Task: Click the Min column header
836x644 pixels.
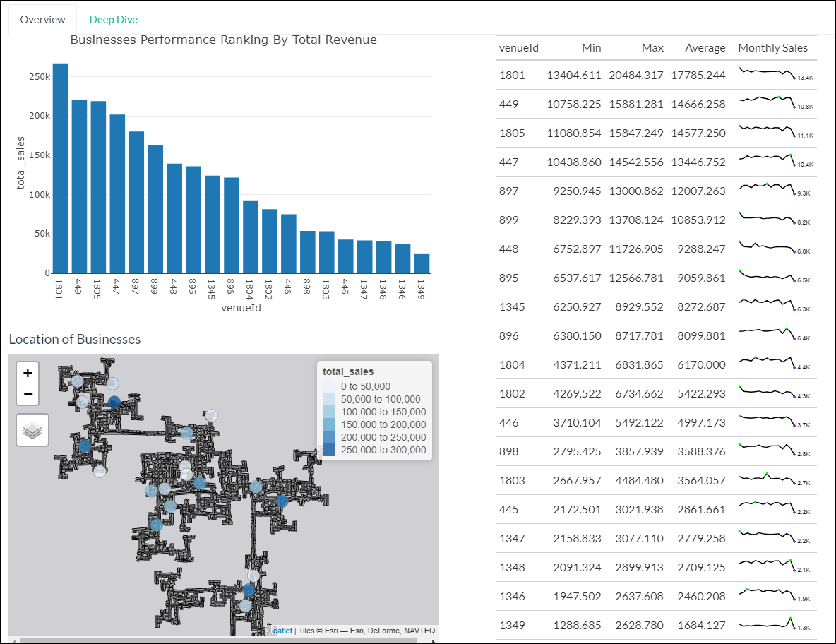Action: coord(591,48)
